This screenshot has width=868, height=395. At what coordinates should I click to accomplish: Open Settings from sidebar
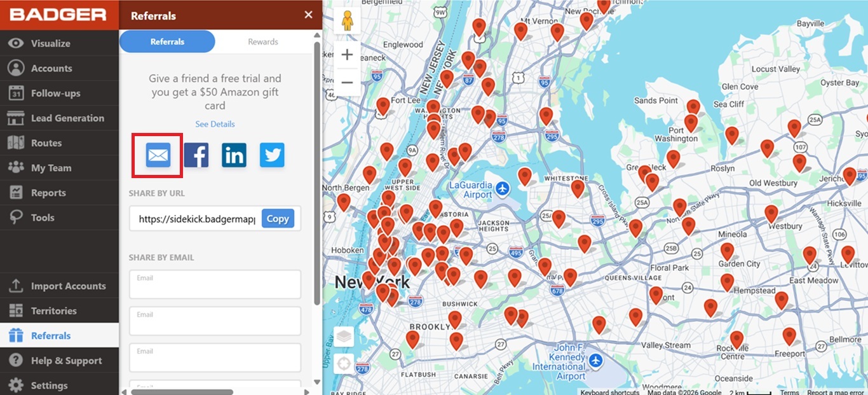[x=59, y=385]
